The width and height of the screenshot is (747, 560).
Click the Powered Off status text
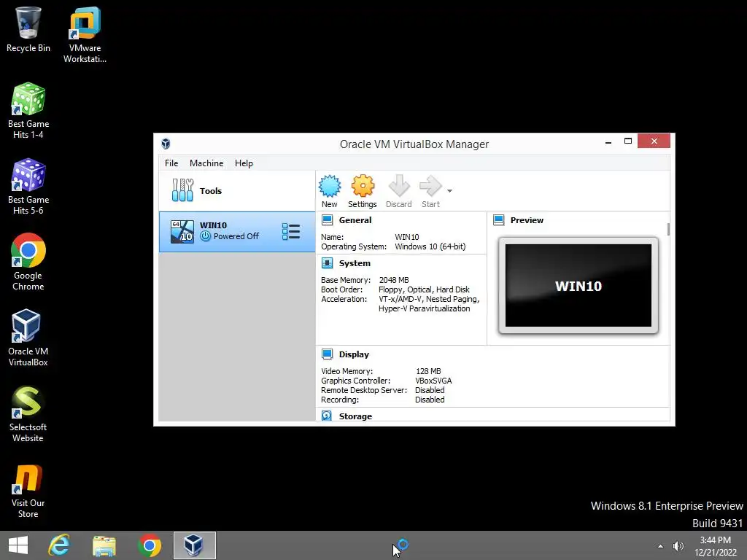point(236,236)
